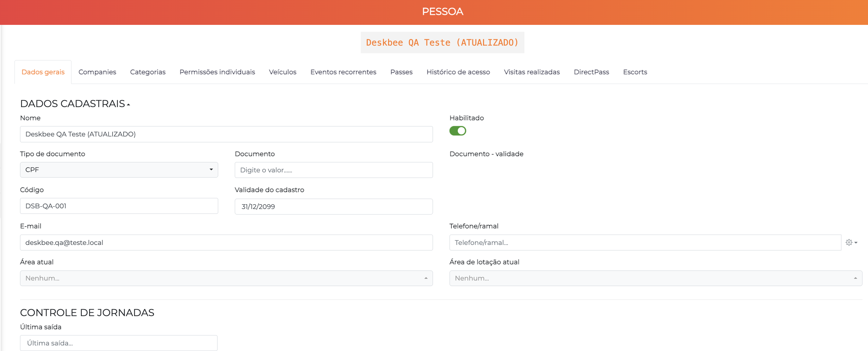Expand the Área atual dropdown
This screenshot has width=868, height=351.
click(x=226, y=278)
